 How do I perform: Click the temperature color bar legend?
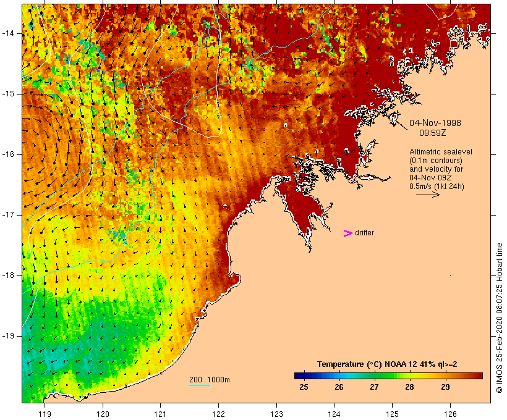388,376
